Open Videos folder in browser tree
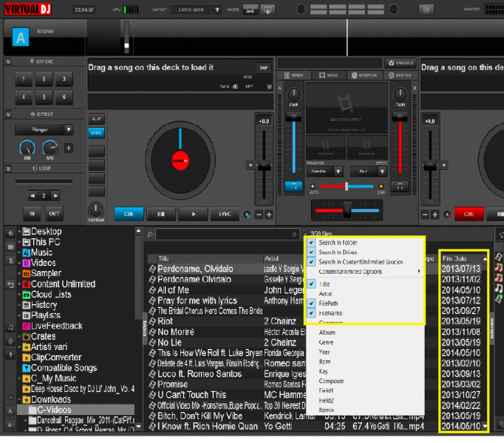 coord(39,263)
